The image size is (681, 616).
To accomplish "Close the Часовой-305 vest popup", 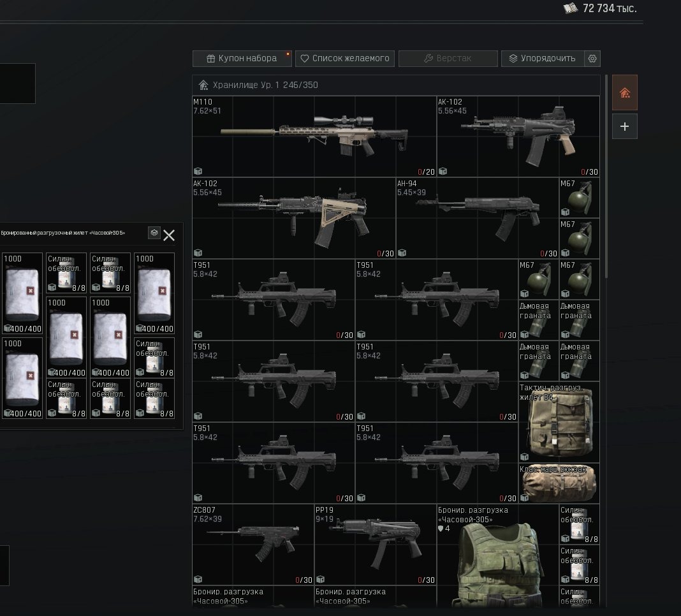I will click(x=169, y=235).
